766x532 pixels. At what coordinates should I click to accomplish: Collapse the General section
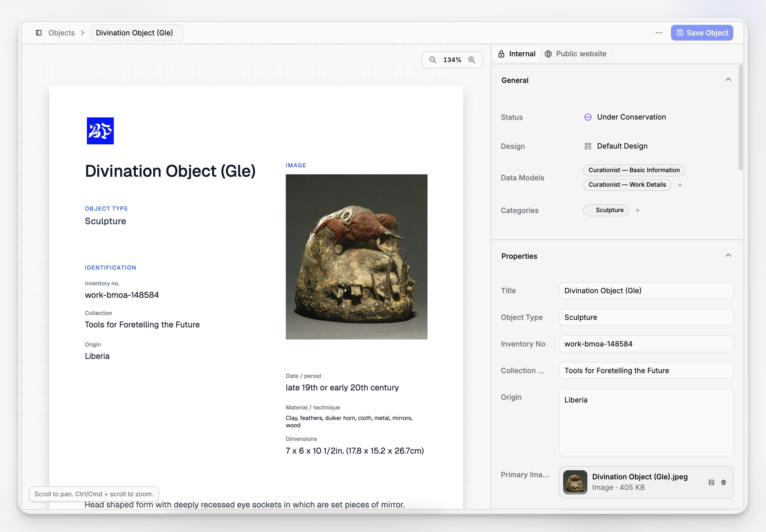pos(728,80)
